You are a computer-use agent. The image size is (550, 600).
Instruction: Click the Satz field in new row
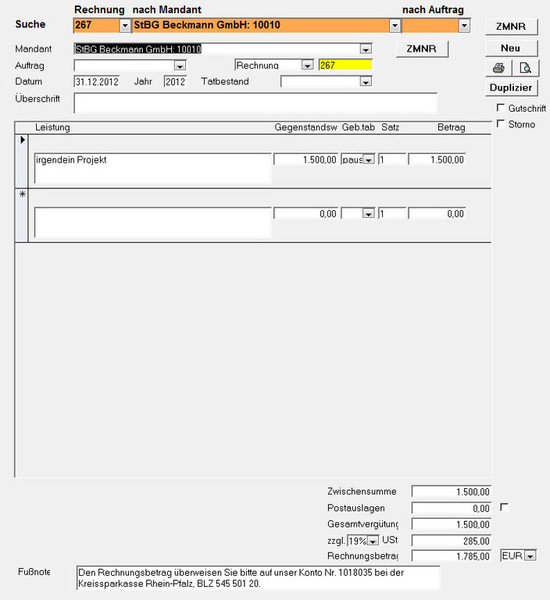click(392, 214)
